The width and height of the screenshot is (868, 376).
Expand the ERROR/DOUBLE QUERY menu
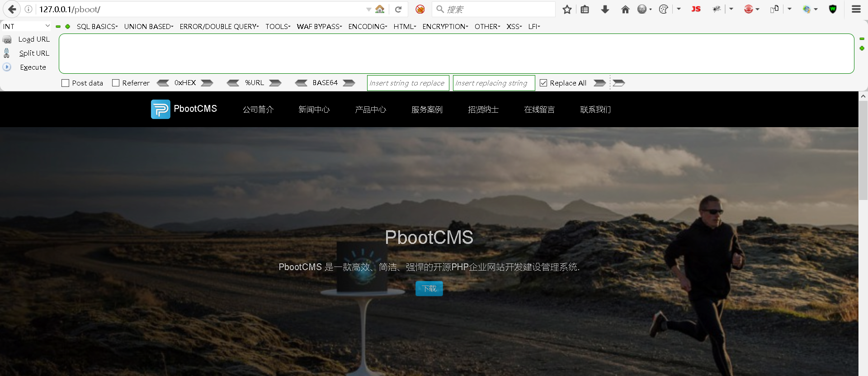click(x=219, y=27)
